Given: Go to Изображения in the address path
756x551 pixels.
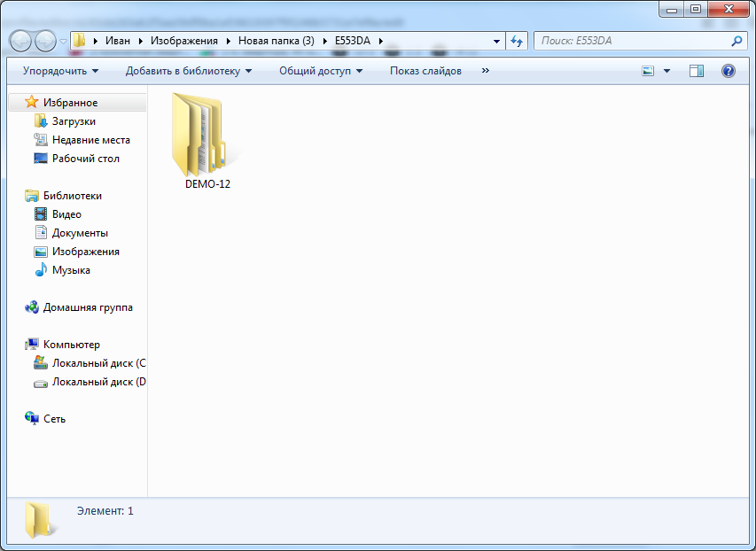Looking at the screenshot, I should pyautogui.click(x=184, y=41).
